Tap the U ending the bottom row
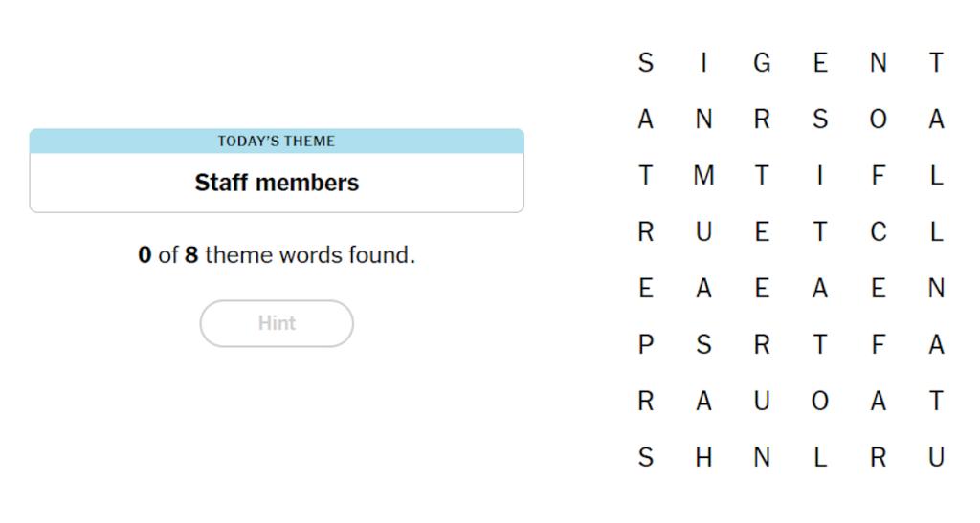This screenshot has height=523, width=980. [936, 457]
